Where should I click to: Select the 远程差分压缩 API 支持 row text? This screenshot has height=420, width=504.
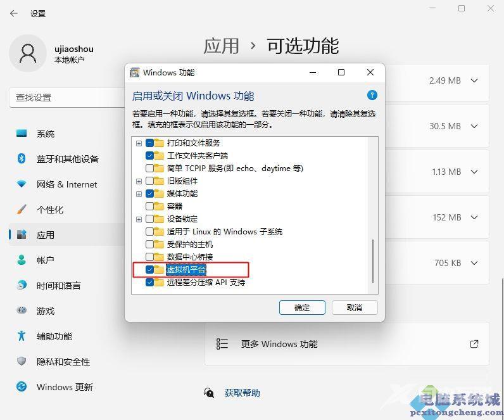pos(206,283)
